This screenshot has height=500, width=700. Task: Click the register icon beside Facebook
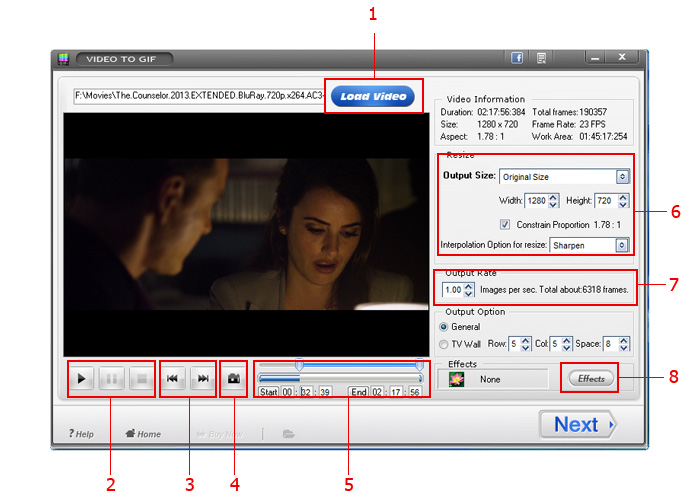[x=541, y=58]
